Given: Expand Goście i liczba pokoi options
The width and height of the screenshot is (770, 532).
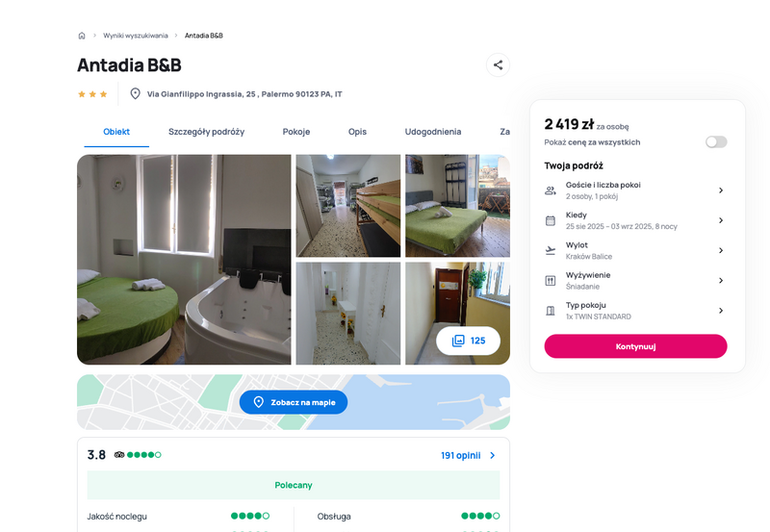Looking at the screenshot, I should click(635, 190).
